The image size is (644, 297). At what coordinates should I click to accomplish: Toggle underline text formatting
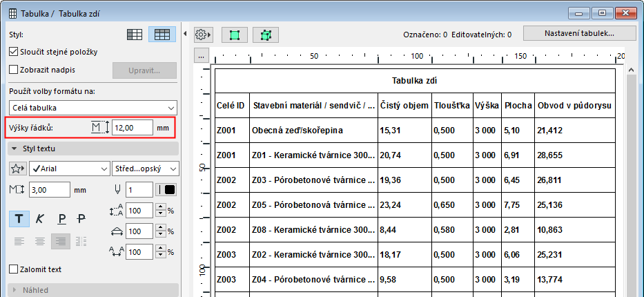[x=61, y=218]
